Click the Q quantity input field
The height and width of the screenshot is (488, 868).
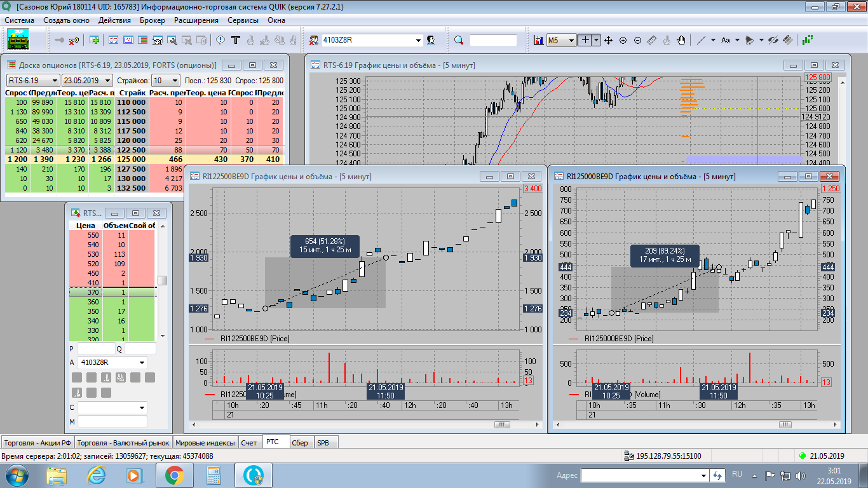pyautogui.click(x=140, y=348)
